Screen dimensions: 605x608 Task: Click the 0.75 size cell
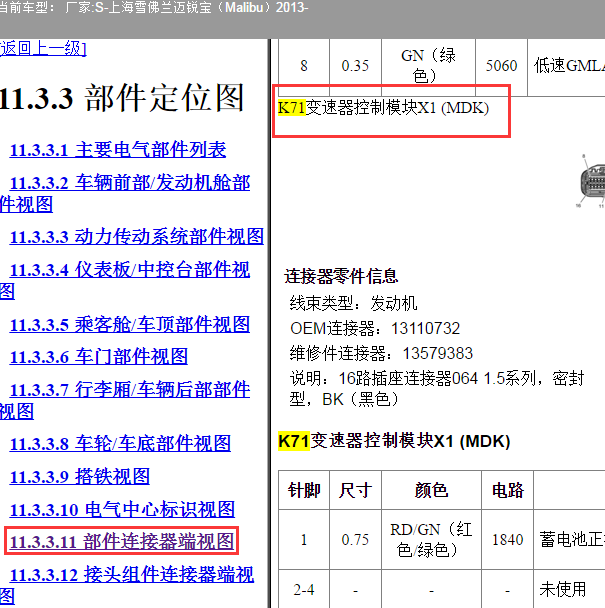tap(355, 540)
